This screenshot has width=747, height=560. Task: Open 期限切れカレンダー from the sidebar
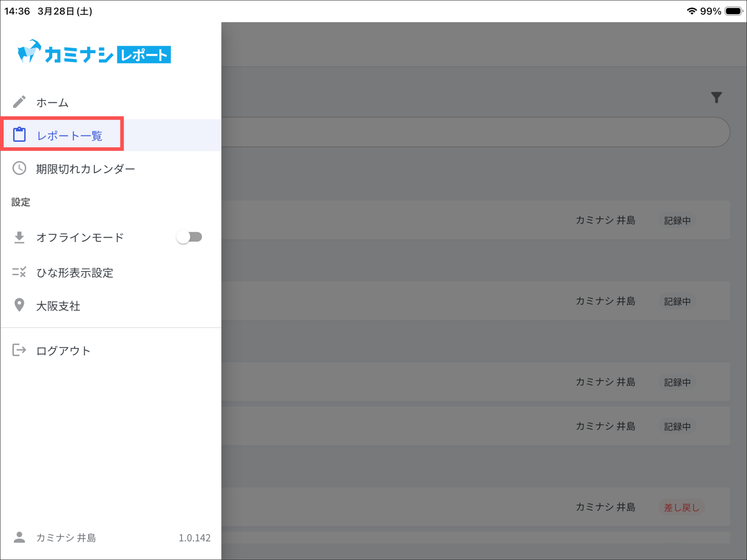pos(85,169)
